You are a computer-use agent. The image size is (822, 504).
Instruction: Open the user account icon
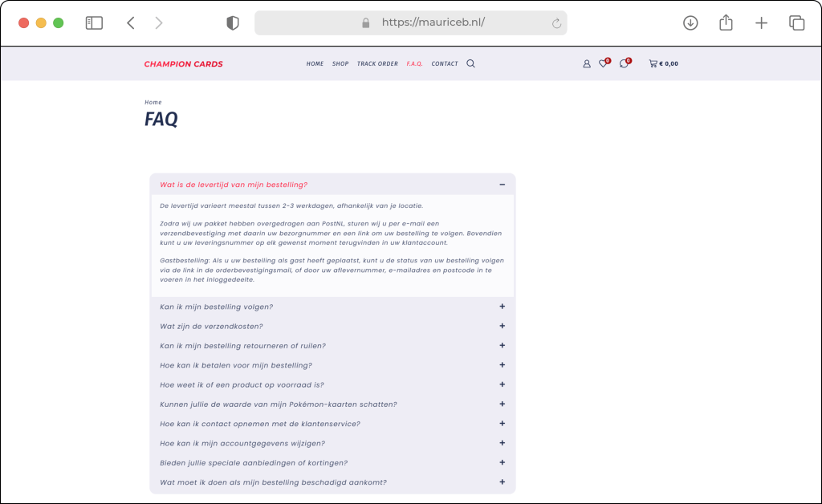pos(587,64)
